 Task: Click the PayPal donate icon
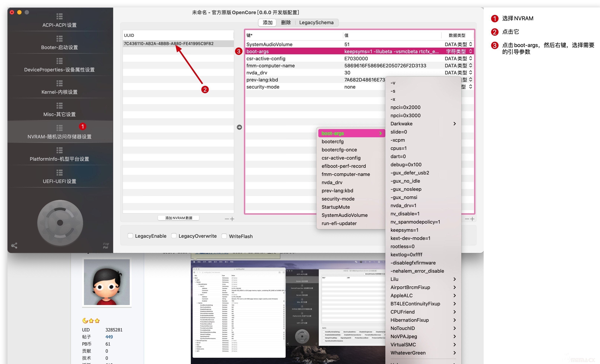click(106, 246)
